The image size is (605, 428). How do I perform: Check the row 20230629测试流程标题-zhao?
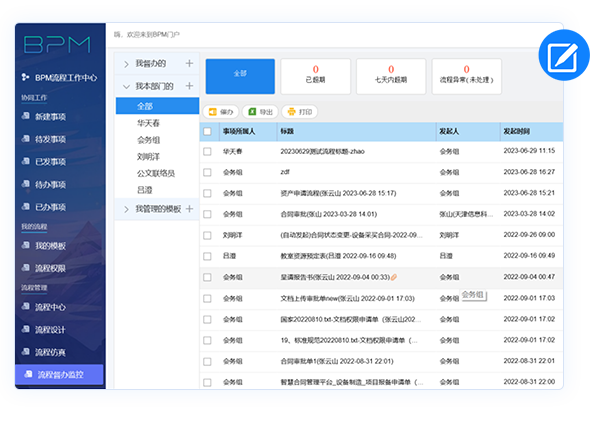tap(207, 151)
